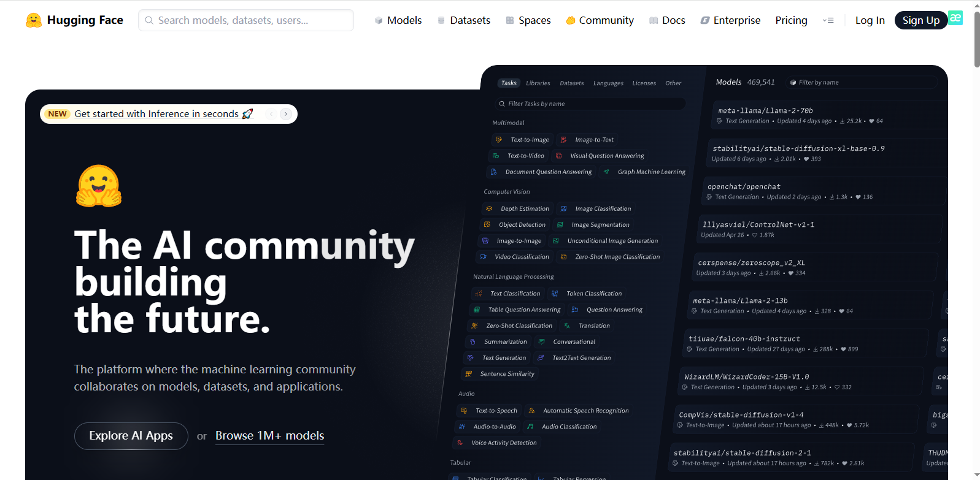Select the Languages tab in the hero panel

(608, 83)
